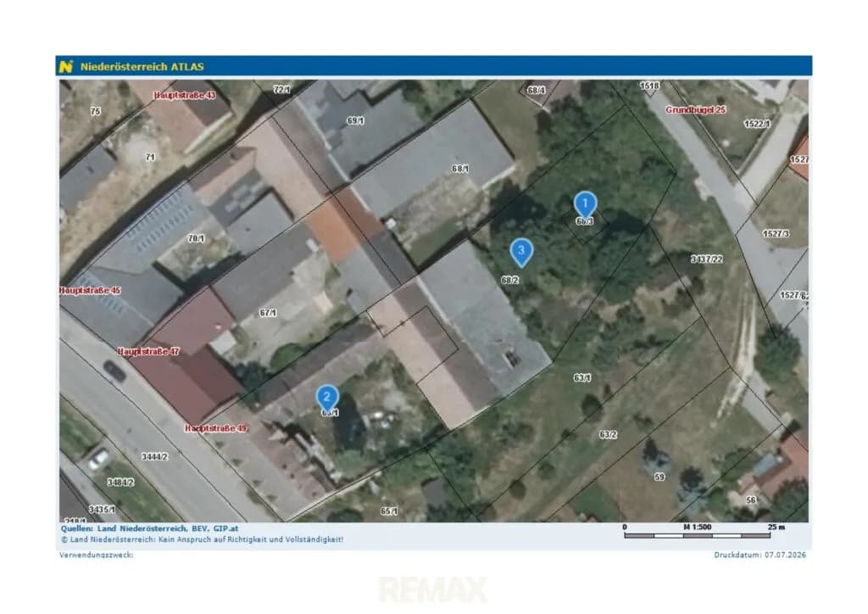Click parcel number 68/1 label
This screenshot has height=614, width=868.
coord(460,168)
